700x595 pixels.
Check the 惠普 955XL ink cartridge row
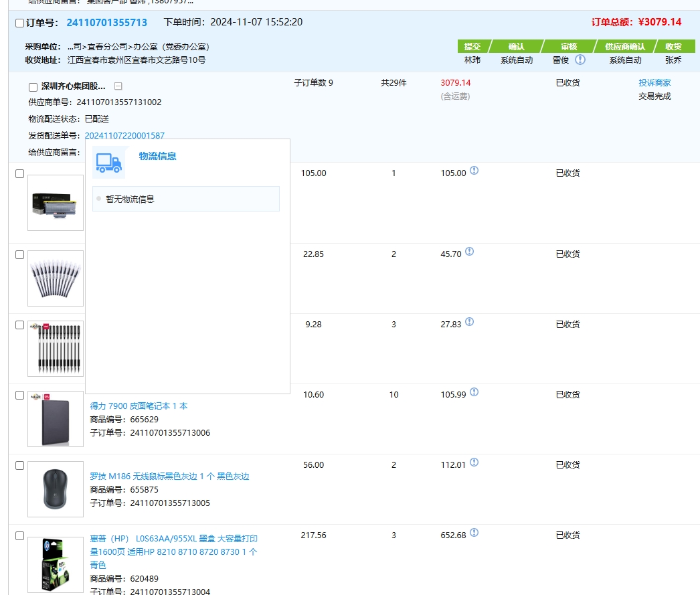click(19, 535)
